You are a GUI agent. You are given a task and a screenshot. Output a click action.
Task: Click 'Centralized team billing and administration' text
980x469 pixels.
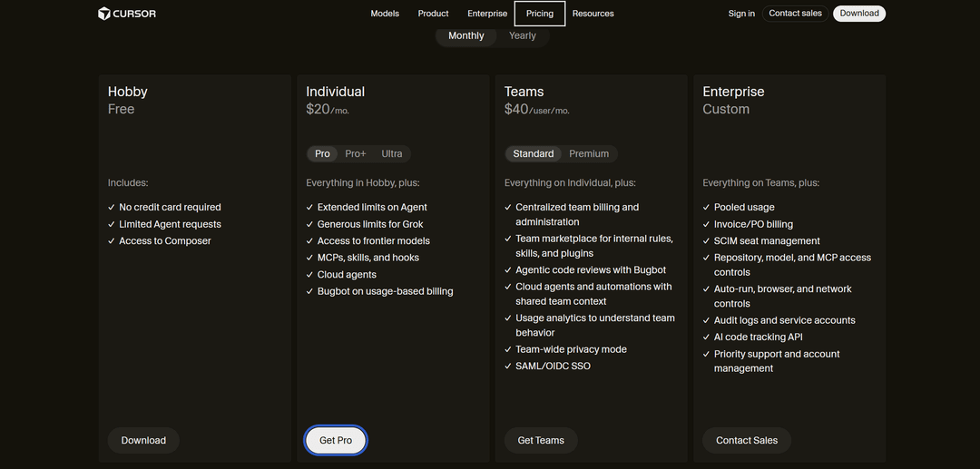pyautogui.click(x=577, y=215)
